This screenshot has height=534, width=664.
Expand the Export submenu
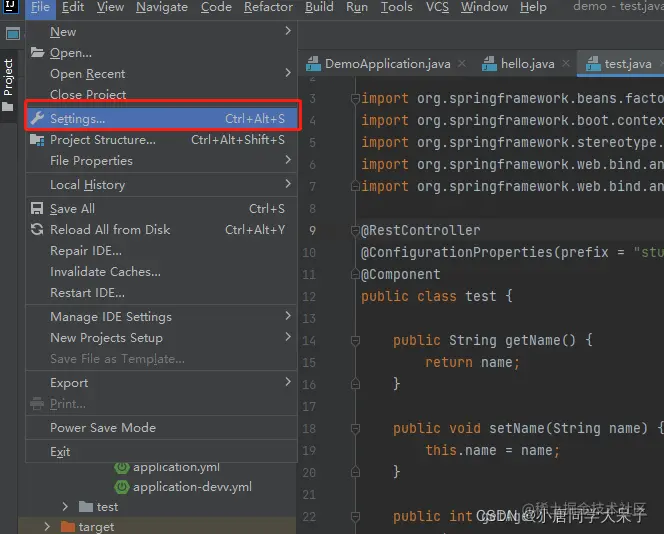162,383
